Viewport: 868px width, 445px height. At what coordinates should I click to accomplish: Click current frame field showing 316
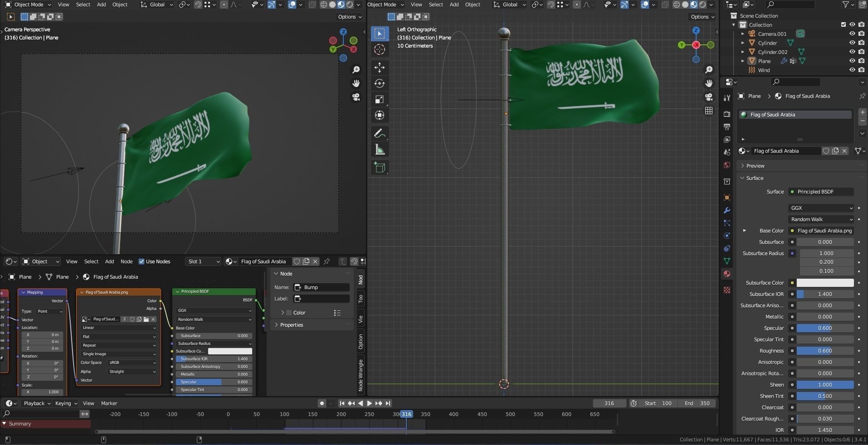pos(609,403)
